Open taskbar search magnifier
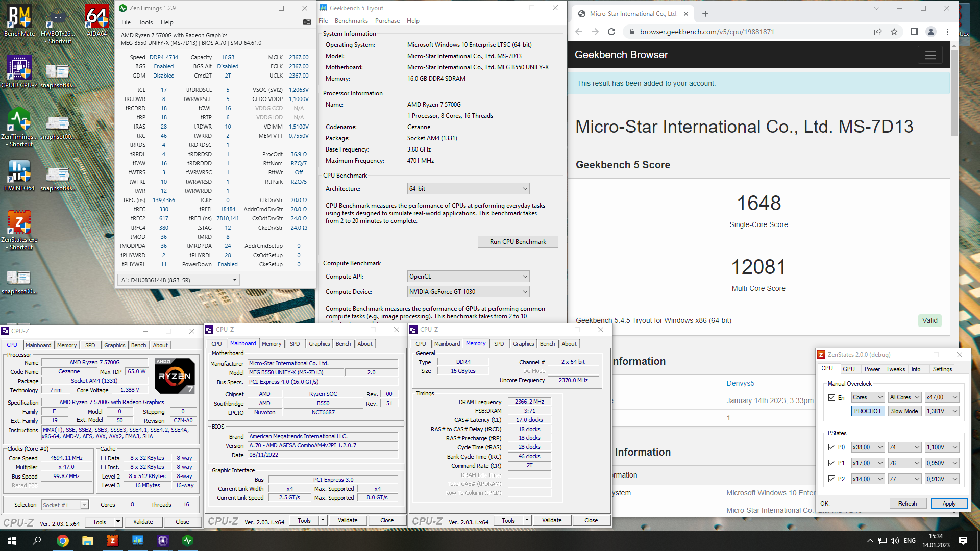 click(37, 541)
